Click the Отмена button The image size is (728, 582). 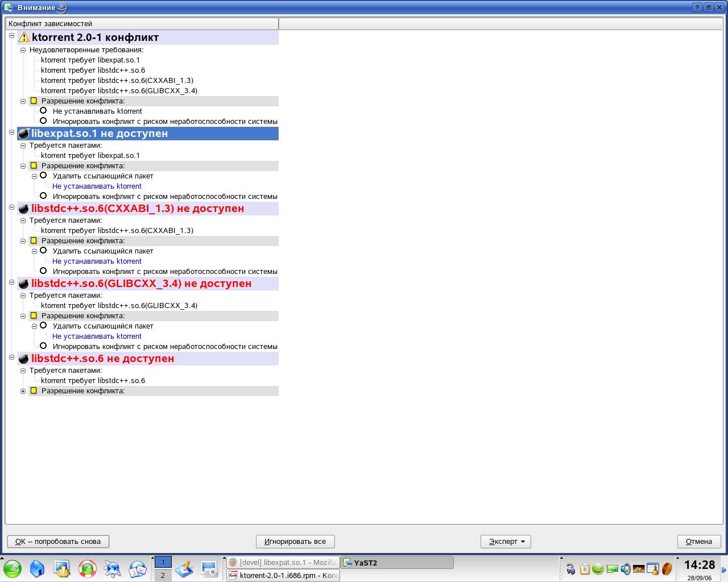tap(699, 542)
